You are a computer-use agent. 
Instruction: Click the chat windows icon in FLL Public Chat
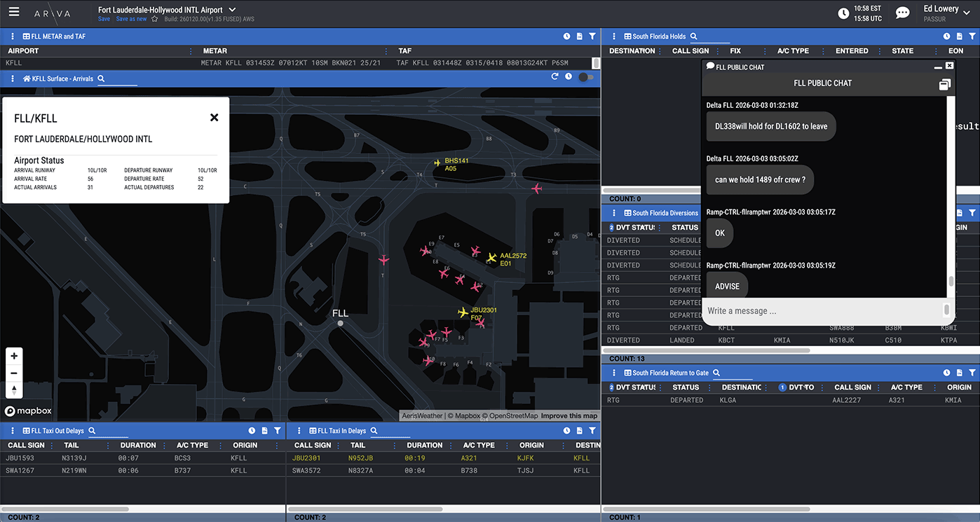944,85
